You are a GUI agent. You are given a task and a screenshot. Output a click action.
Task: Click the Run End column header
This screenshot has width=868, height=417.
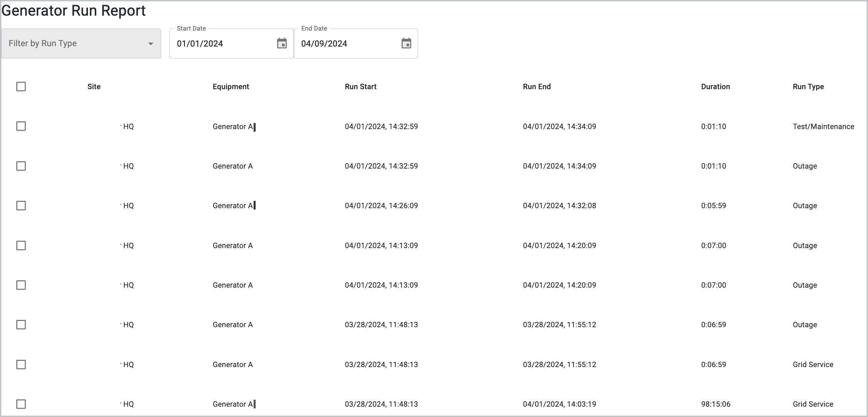pyautogui.click(x=537, y=86)
